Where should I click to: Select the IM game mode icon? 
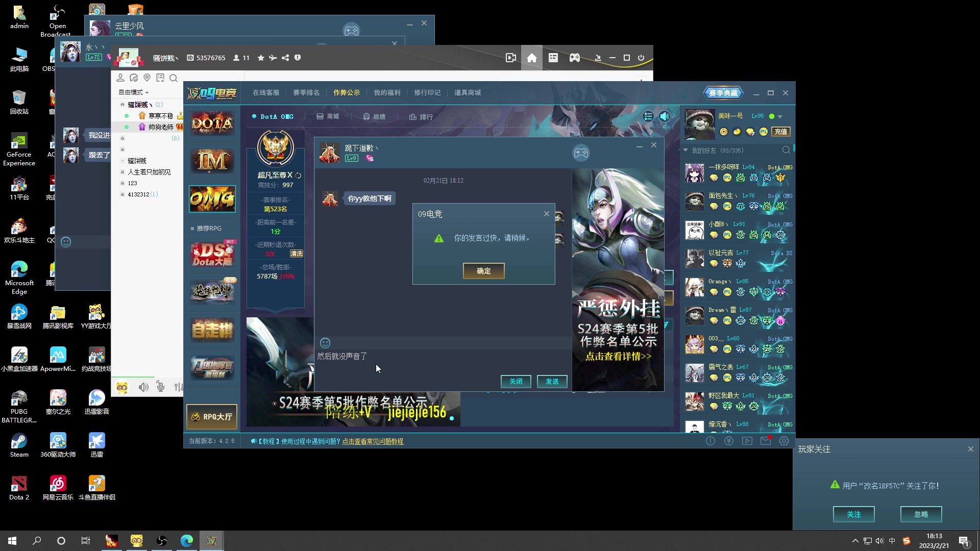(212, 161)
